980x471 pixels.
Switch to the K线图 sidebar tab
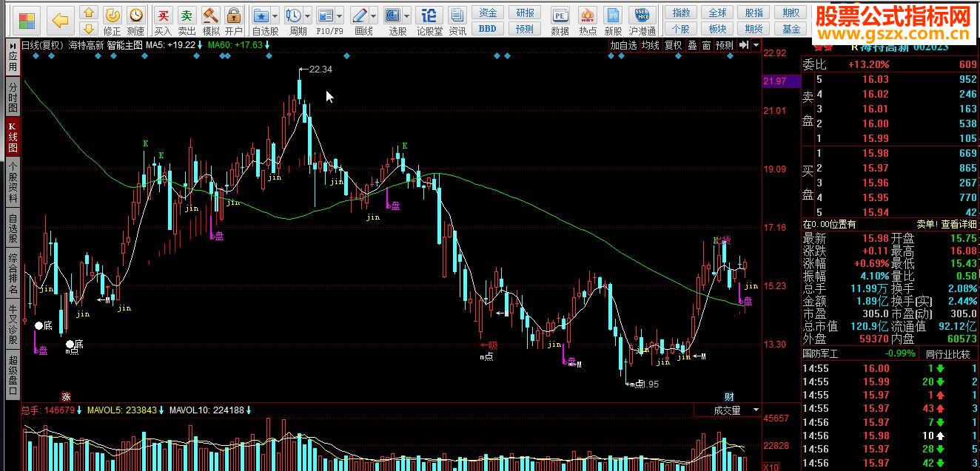(x=13, y=137)
